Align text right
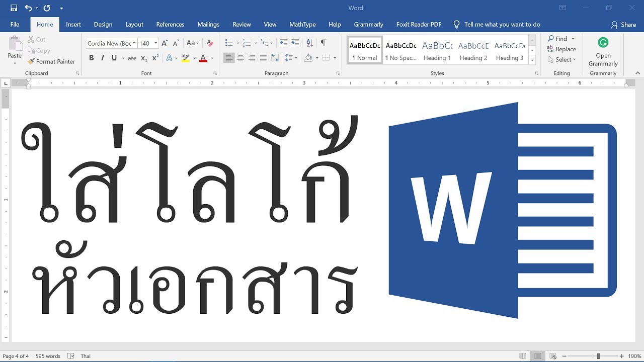 (x=252, y=58)
